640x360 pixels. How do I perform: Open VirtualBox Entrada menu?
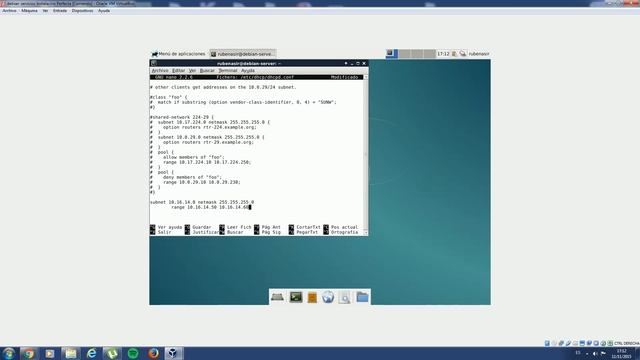[x=60, y=11]
